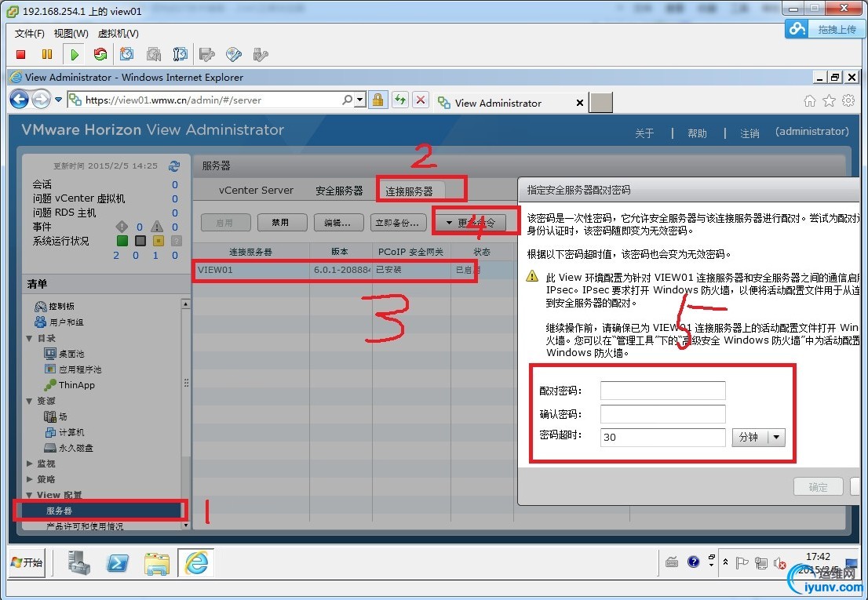Click the 注销 logout link
Image resolution: width=868 pixels, height=600 pixels.
749,133
